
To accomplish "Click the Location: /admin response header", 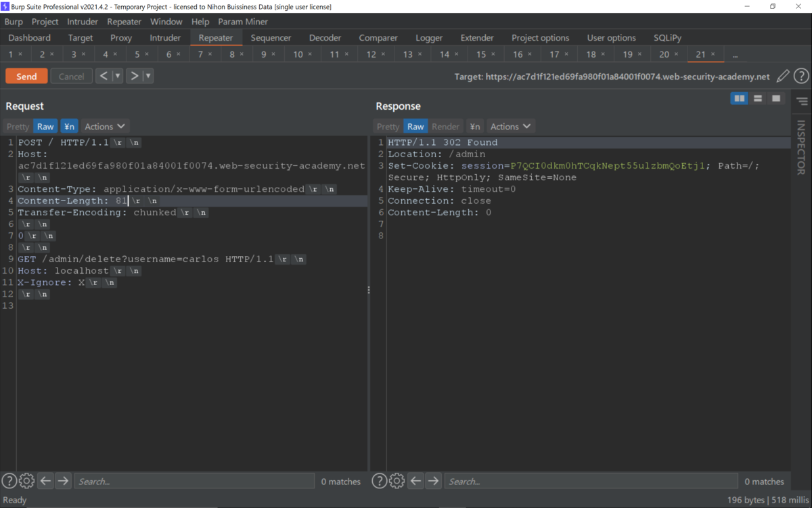I will 436,154.
